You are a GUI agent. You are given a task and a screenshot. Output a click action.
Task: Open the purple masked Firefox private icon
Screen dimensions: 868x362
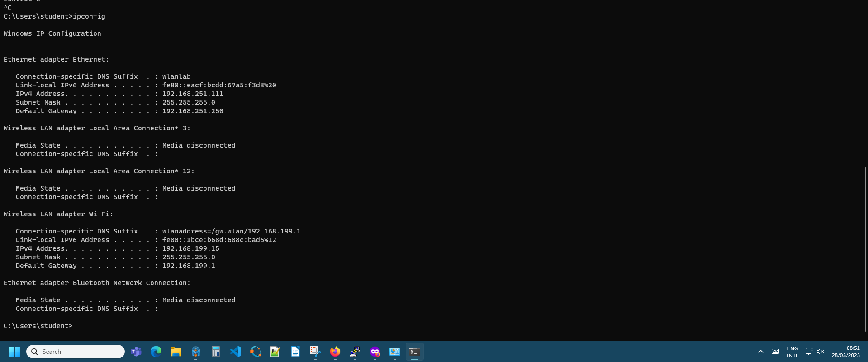click(375, 352)
